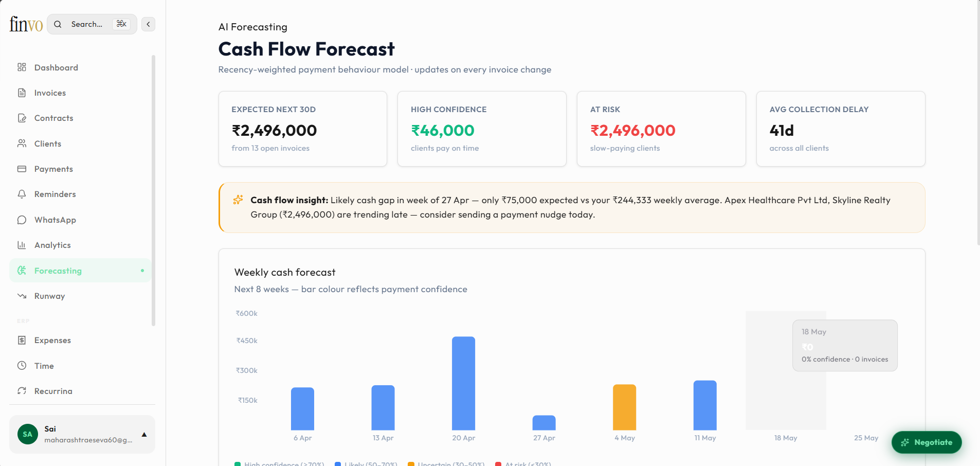Expand the Sai account menu arrow
980x466 pixels.
(x=144, y=435)
